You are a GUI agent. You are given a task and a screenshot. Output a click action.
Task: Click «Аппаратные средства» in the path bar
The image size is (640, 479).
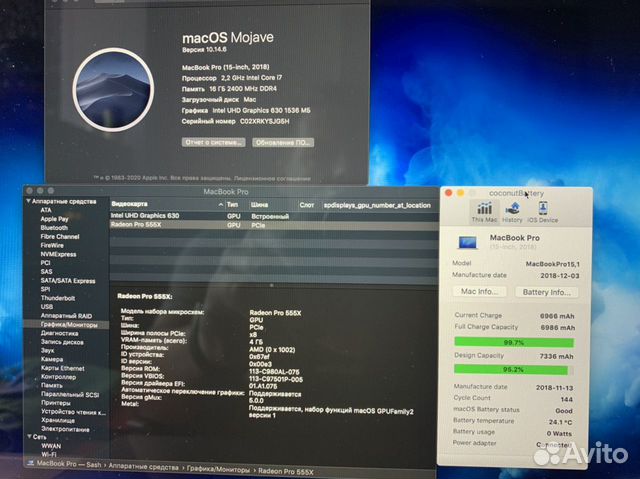143,467
